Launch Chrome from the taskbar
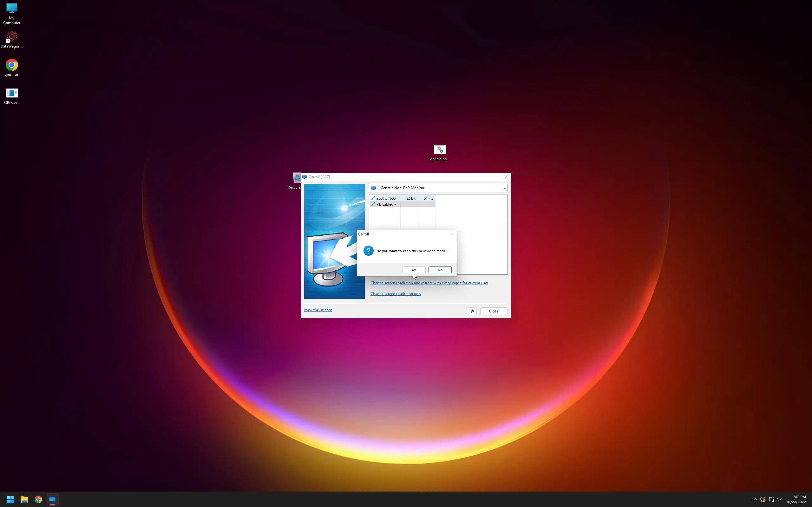Image resolution: width=812 pixels, height=507 pixels. 38,499
